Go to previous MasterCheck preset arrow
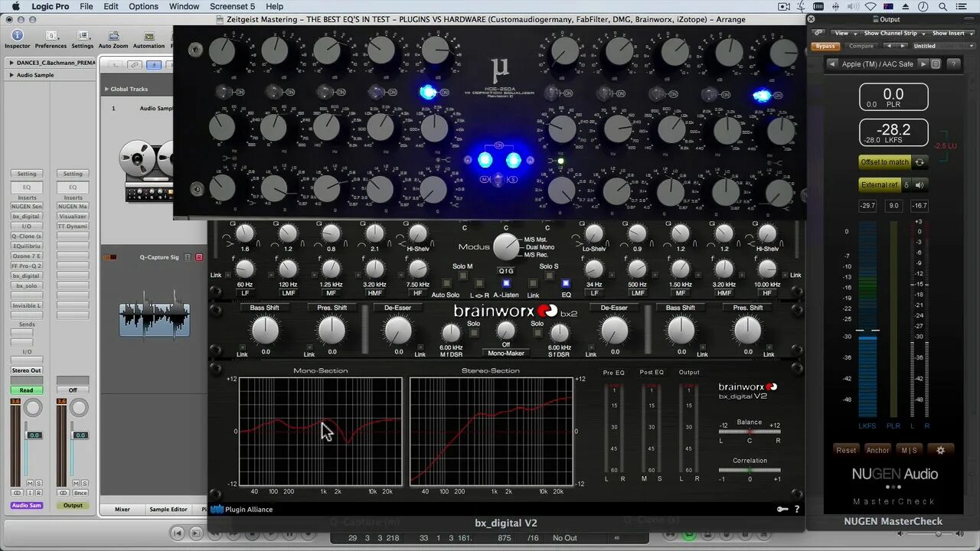Image resolution: width=980 pixels, height=551 pixels. click(x=832, y=64)
